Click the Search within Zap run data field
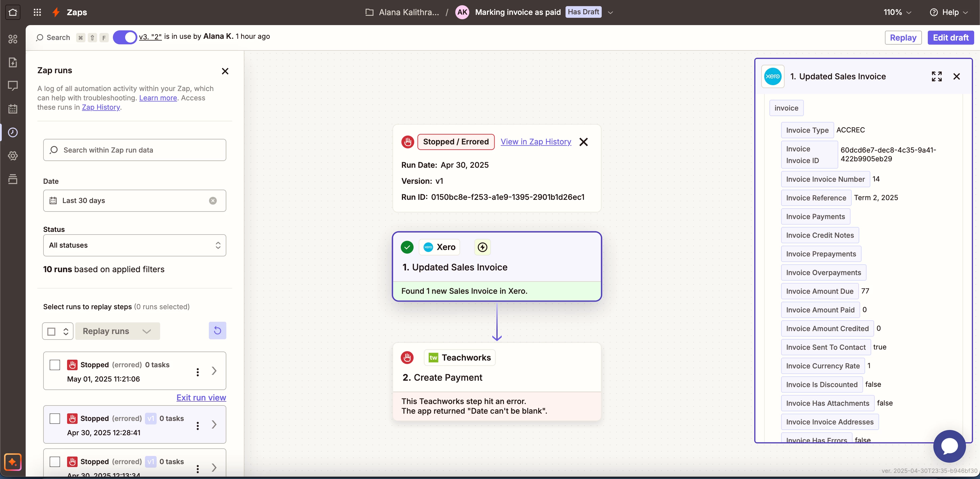This screenshot has width=980, height=479. (134, 150)
